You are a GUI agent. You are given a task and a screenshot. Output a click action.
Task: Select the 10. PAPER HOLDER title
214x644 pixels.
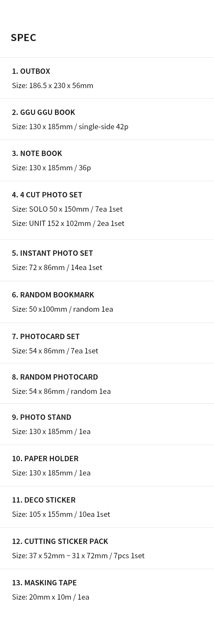pyautogui.click(x=45, y=459)
